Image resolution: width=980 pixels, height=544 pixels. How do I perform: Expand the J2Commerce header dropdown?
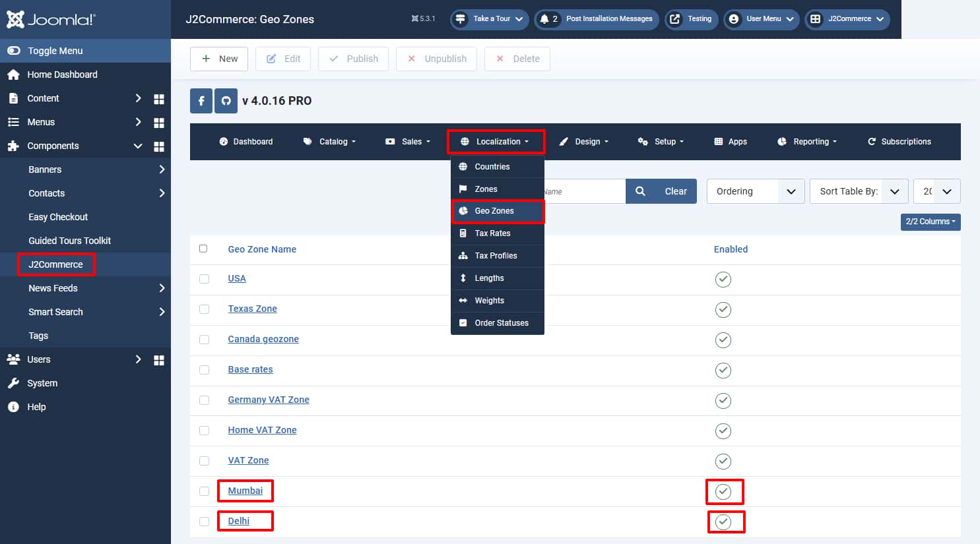(x=847, y=19)
